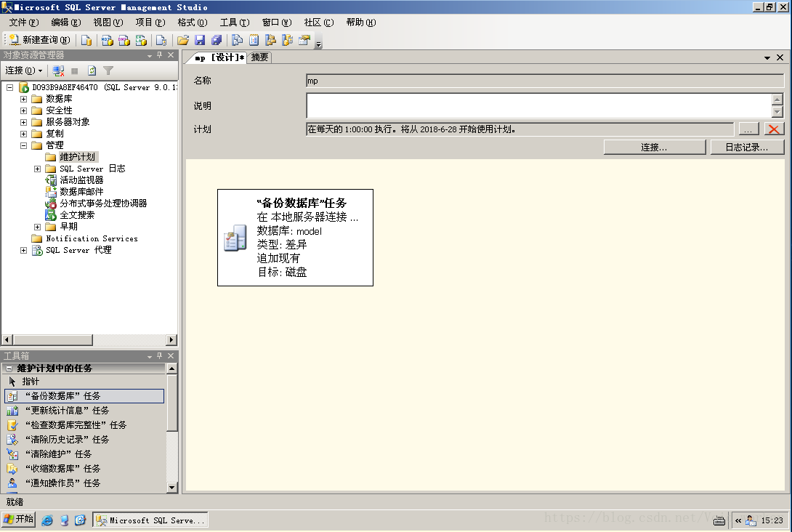
Task: Open the 文件(F) menu
Action: point(24,23)
